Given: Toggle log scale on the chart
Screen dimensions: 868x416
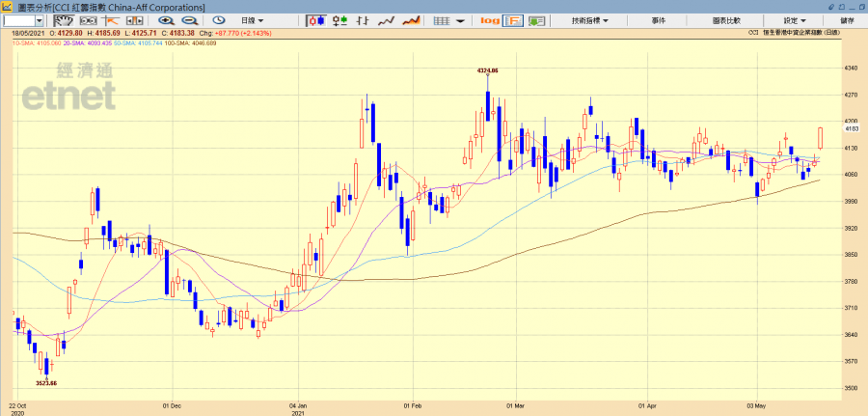Looking at the screenshot, I should 490,20.
